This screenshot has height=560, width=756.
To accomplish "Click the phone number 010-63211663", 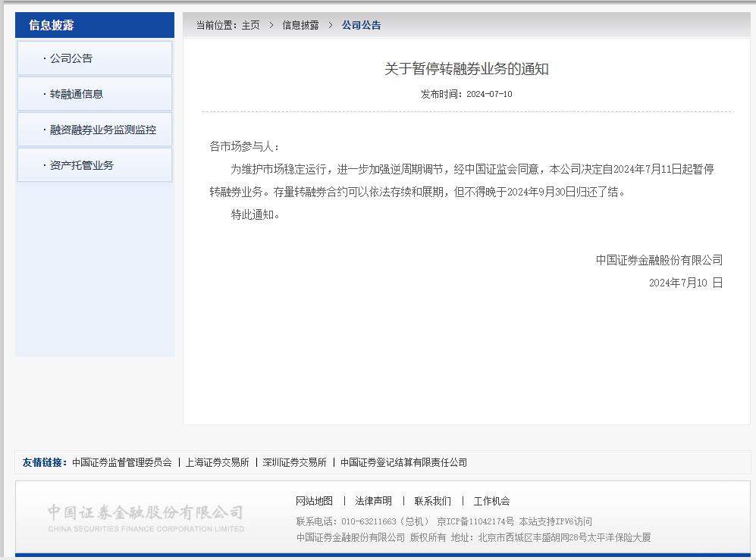I will tap(369, 521).
